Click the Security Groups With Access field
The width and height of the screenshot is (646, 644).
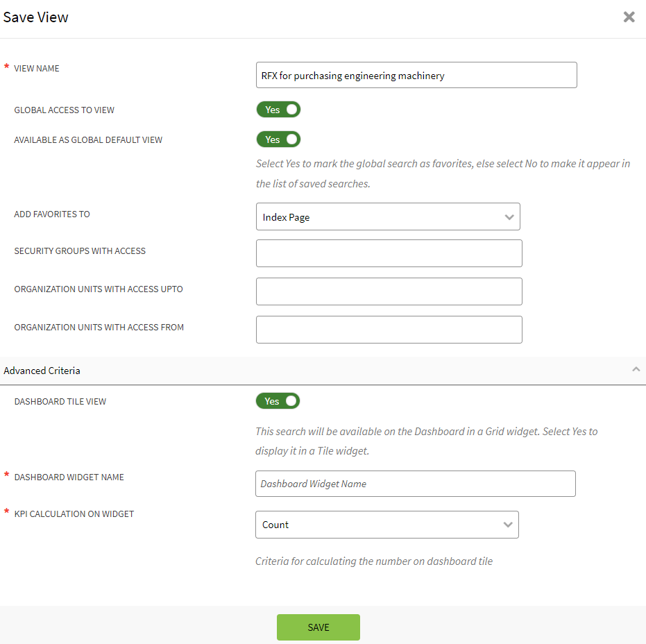tap(389, 253)
